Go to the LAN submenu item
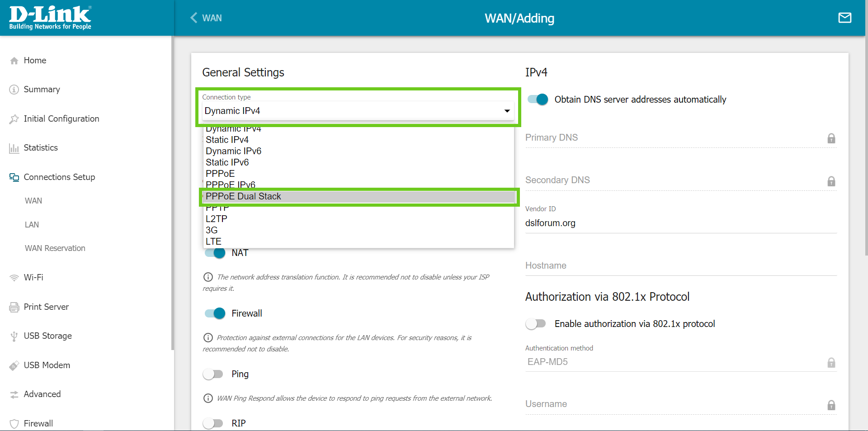The width and height of the screenshot is (868, 431). tap(32, 225)
